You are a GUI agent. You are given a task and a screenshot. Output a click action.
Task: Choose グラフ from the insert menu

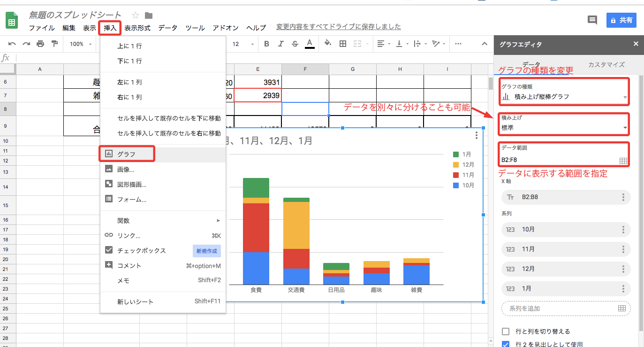(127, 154)
